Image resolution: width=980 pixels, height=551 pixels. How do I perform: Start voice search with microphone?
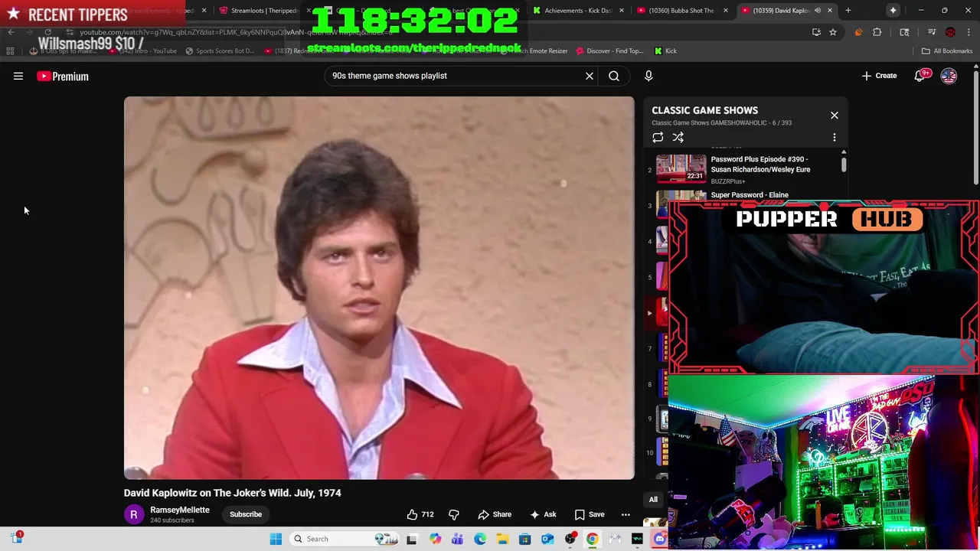(x=648, y=76)
